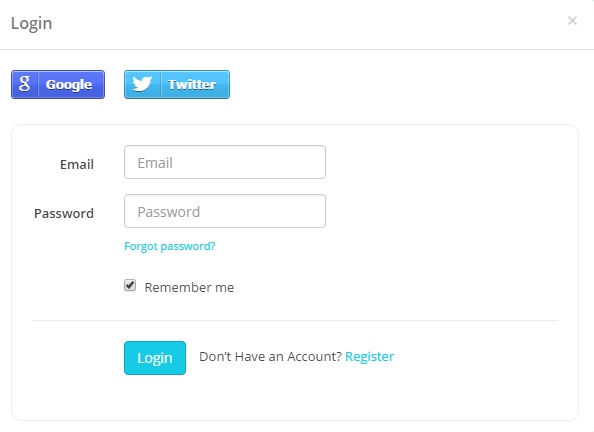Close the Login dialog with the X
Image resolution: width=594 pixels, height=432 pixels.
click(x=572, y=20)
